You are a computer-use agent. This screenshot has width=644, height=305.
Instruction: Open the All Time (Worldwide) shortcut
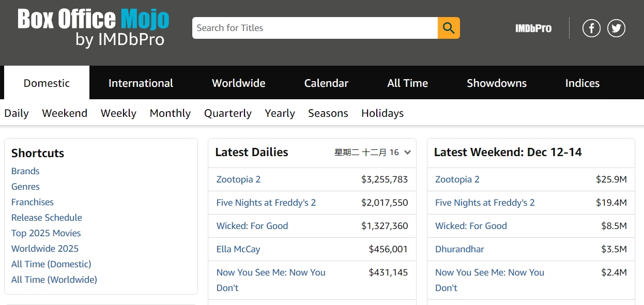54,280
